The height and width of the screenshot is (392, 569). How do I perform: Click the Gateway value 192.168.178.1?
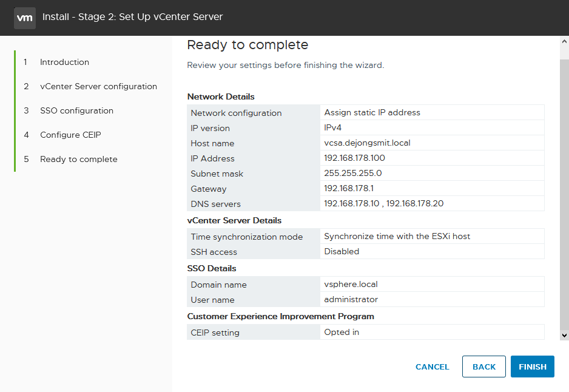click(349, 188)
